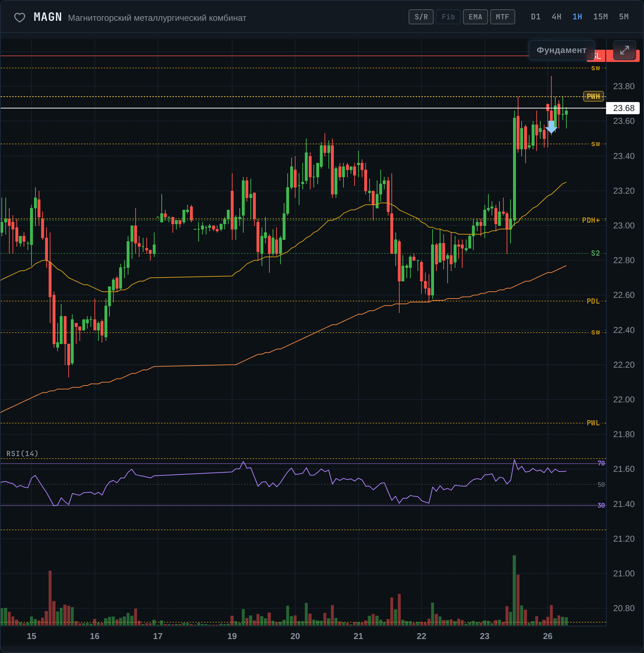This screenshot has height=653, width=644.
Task: Click the RSI 50 midline label
Action: point(601,484)
